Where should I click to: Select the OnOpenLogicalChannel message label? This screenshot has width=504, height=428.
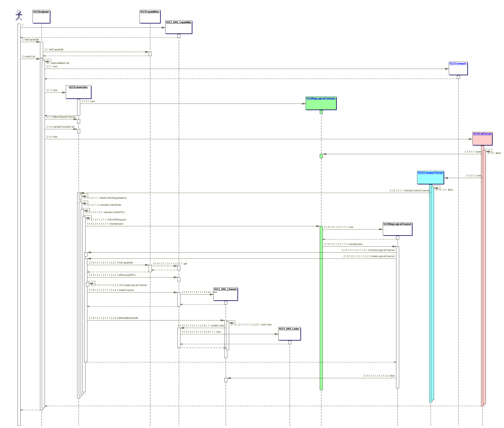[x=368, y=250]
